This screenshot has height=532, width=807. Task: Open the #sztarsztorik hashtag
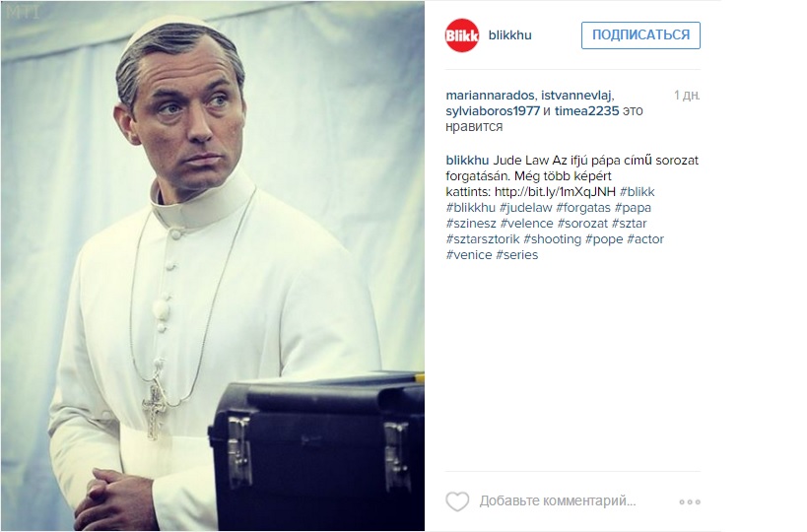pyautogui.click(x=483, y=239)
